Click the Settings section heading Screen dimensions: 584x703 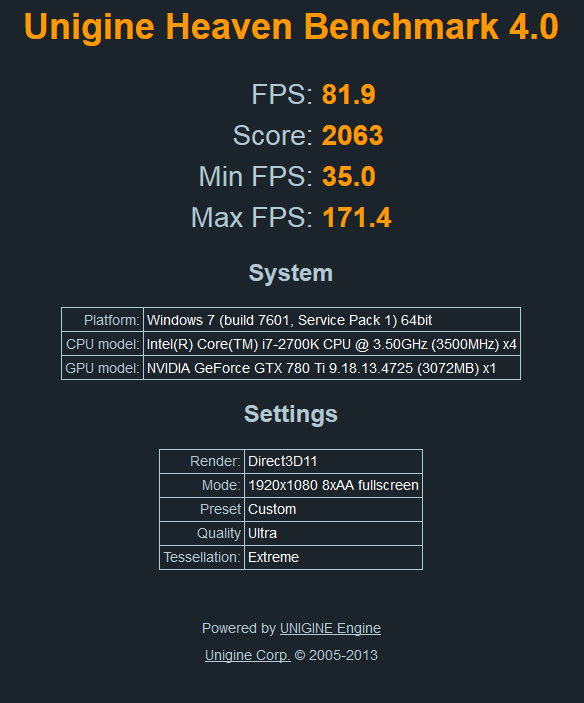click(x=291, y=413)
